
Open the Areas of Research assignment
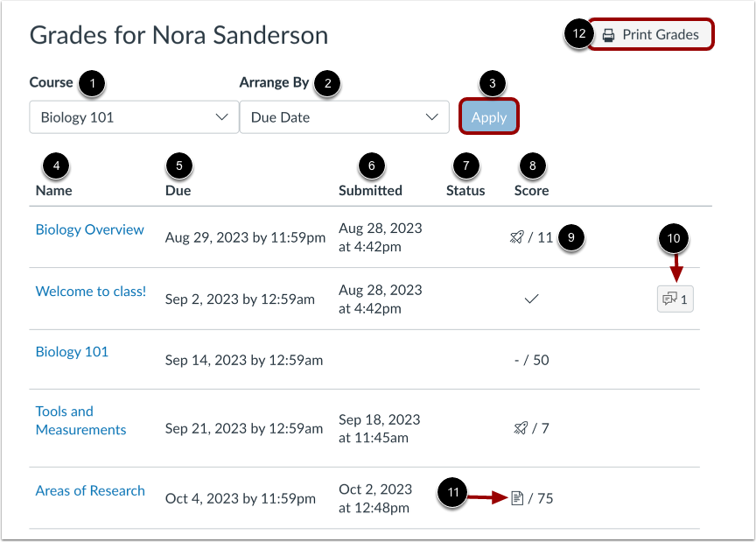pyautogui.click(x=90, y=490)
